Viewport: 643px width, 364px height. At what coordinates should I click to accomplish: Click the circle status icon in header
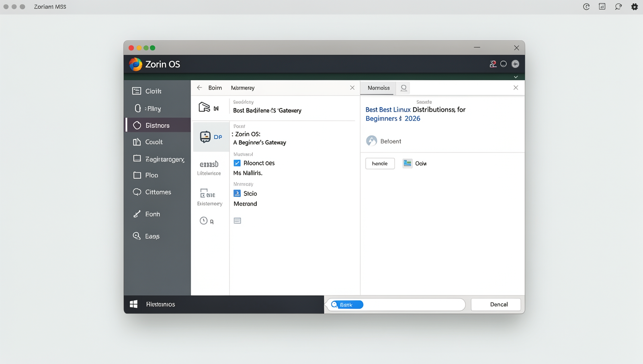point(504,64)
